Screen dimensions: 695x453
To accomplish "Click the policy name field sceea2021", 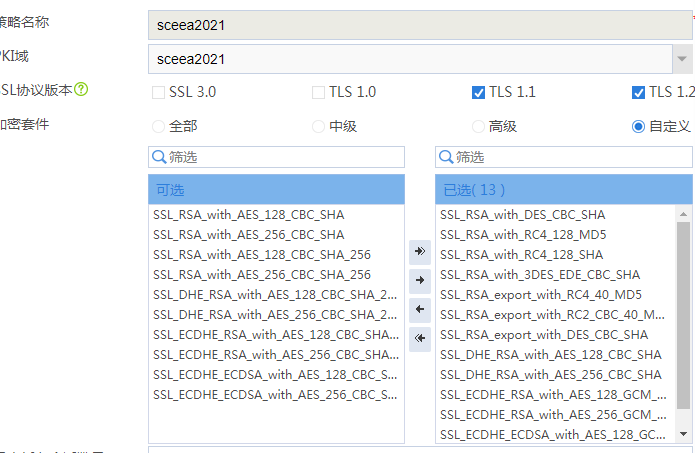I will click(420, 25).
